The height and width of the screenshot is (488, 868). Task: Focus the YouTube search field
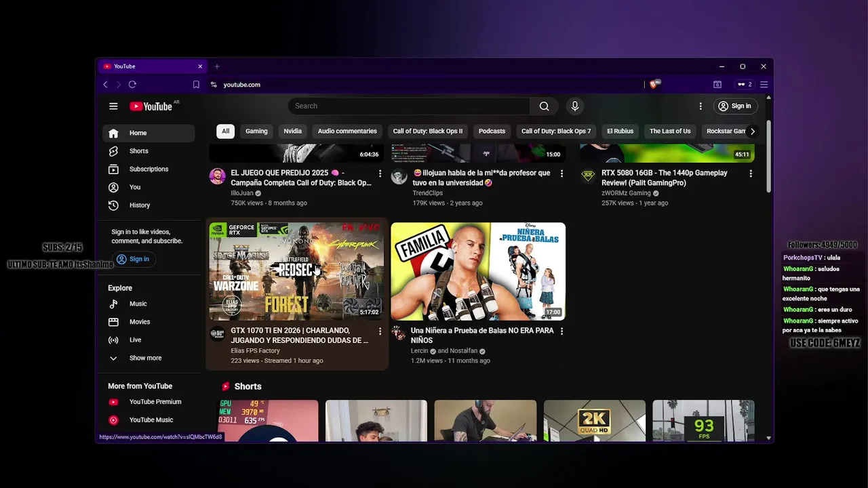[x=409, y=106]
